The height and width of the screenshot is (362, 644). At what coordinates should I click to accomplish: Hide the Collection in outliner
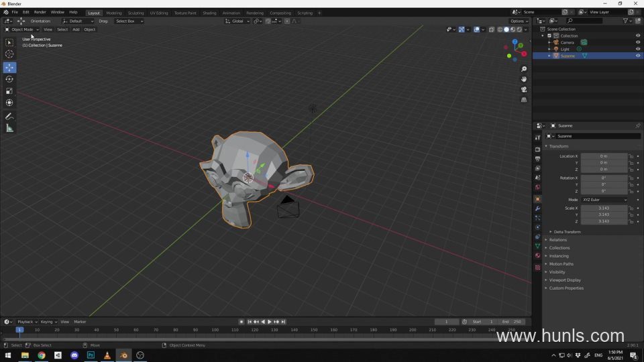tap(637, 36)
